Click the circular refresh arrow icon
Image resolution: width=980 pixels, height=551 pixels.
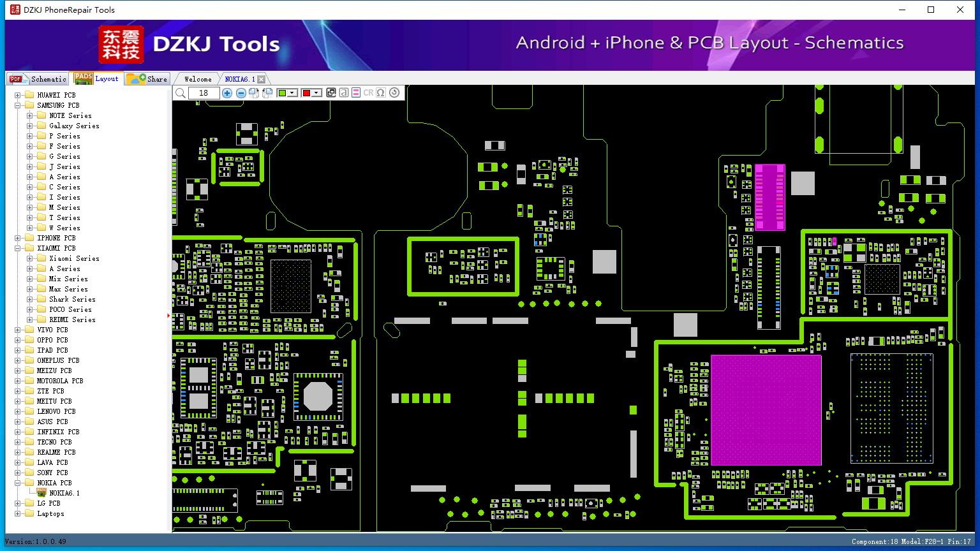pos(394,93)
